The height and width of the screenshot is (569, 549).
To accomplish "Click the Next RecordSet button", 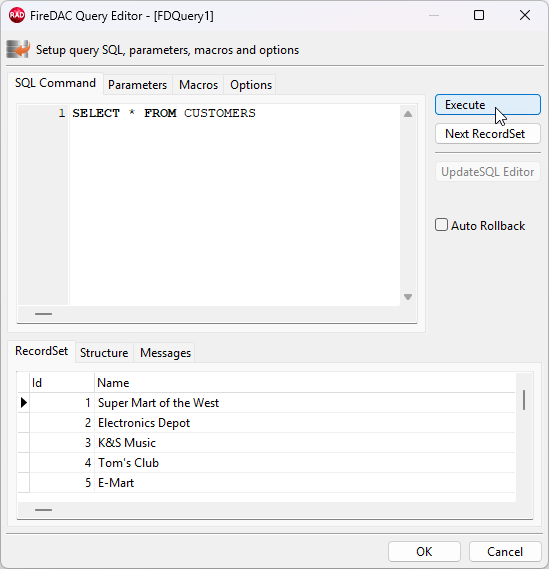I will (x=488, y=134).
